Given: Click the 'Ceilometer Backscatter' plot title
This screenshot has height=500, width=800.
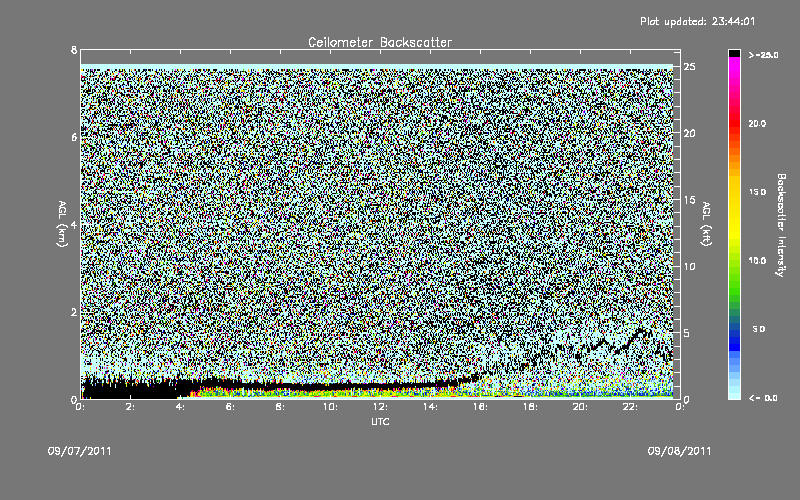Looking at the screenshot, I should [380, 42].
